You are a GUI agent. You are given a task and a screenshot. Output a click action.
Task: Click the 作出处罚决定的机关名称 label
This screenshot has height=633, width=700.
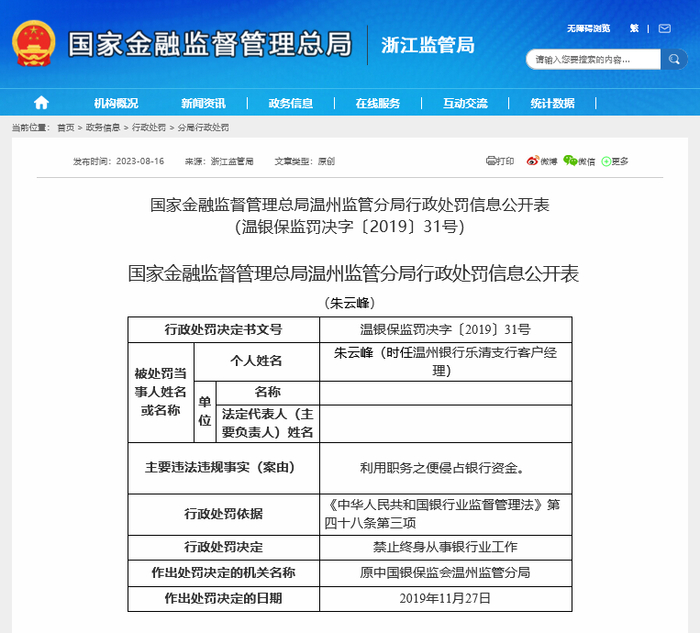(224, 573)
